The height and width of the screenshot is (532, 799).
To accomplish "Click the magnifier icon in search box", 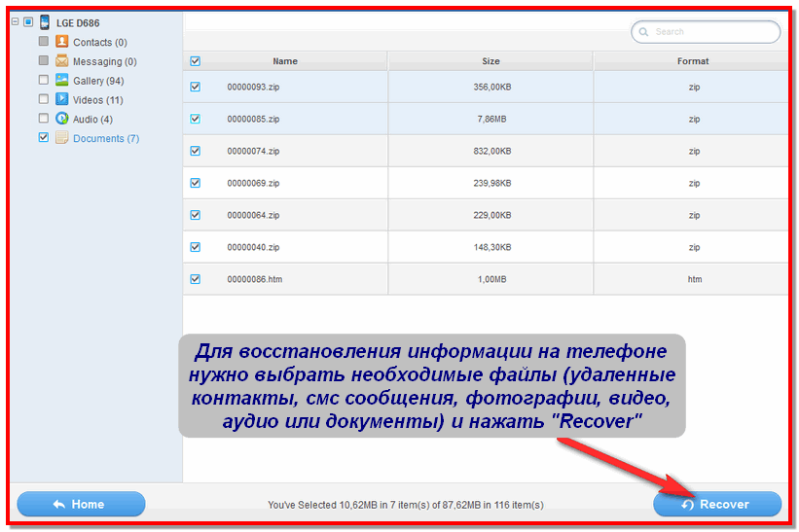I will coord(643,32).
